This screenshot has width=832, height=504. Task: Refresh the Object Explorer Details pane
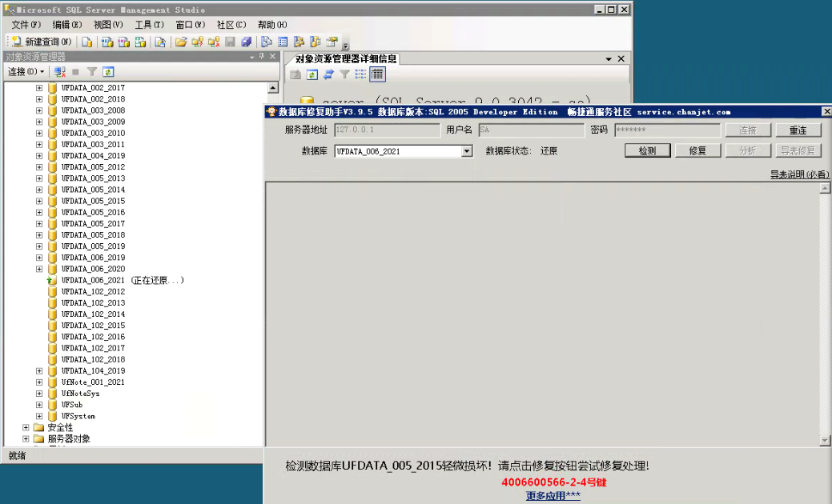312,74
